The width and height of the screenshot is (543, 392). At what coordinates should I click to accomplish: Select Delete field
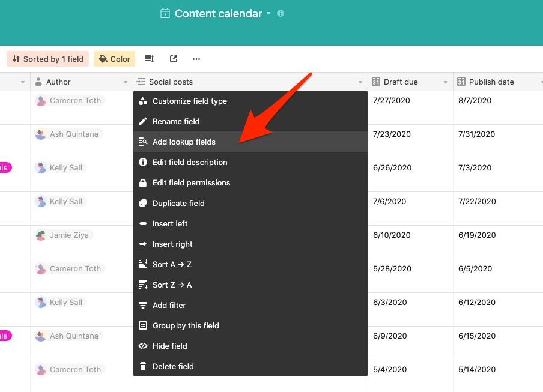pos(250,366)
